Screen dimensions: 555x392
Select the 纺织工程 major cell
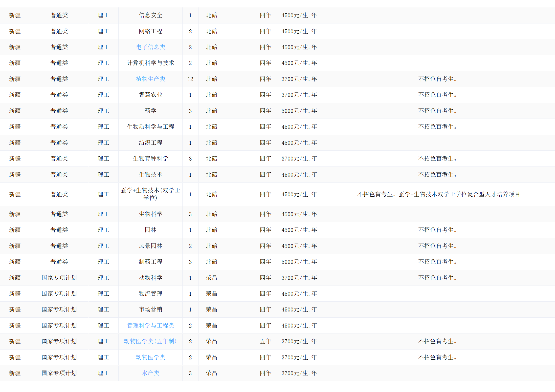(x=151, y=143)
